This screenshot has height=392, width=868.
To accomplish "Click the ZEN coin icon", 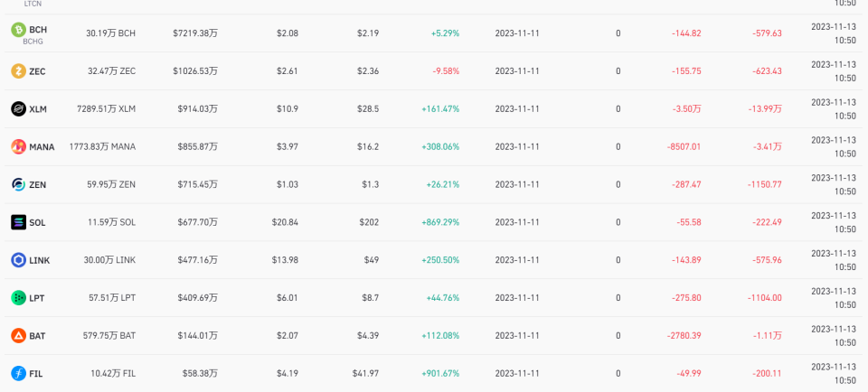I will (x=18, y=184).
